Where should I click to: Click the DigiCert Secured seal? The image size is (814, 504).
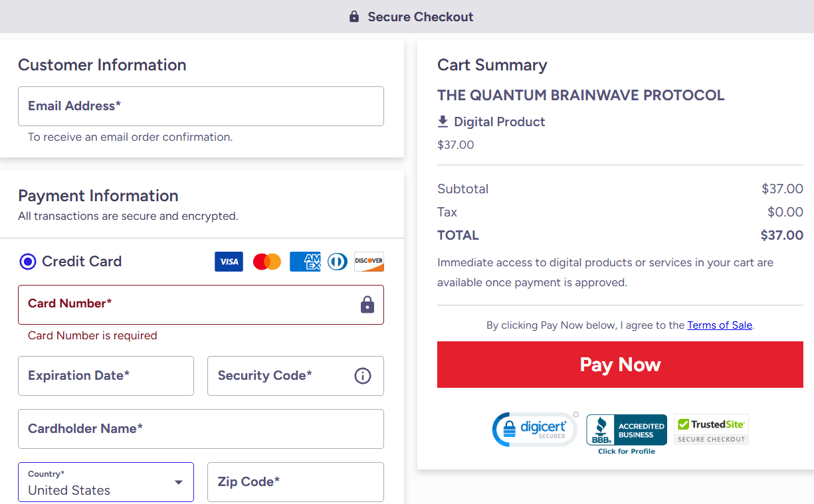(535, 429)
